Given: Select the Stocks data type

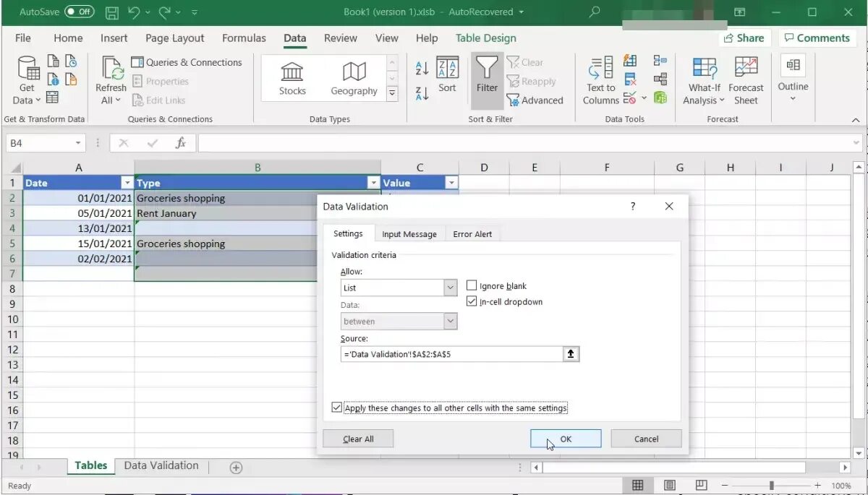Looking at the screenshot, I should click(x=292, y=78).
